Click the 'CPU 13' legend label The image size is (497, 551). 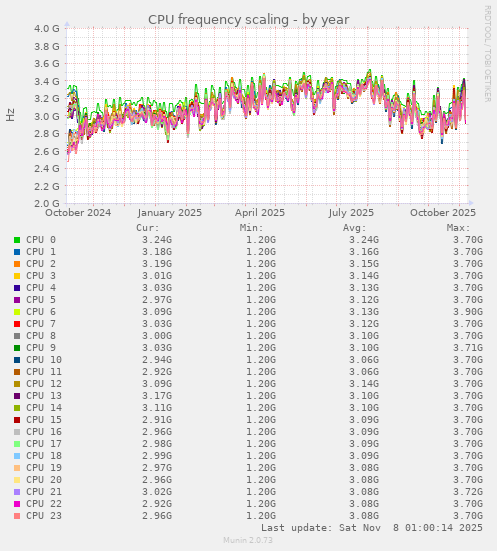click(44, 396)
